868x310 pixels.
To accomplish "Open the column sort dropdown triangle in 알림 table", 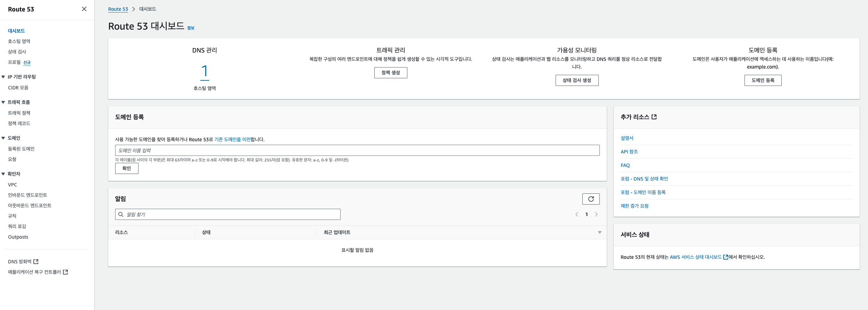I will tap(600, 232).
